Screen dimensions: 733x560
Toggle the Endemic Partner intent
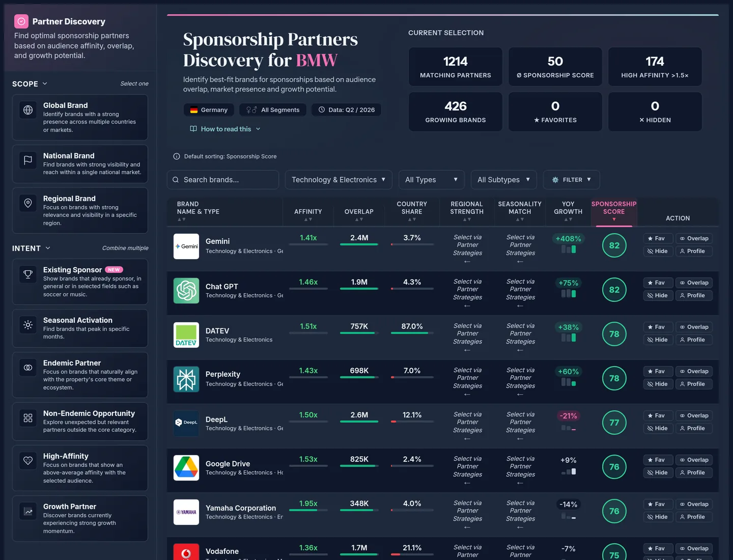pyautogui.click(x=80, y=375)
